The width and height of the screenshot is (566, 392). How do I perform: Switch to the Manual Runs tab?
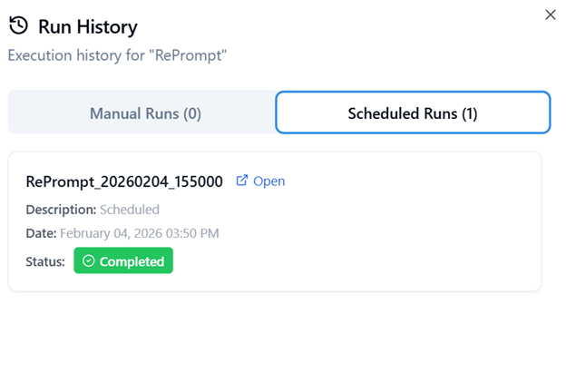[x=144, y=113]
